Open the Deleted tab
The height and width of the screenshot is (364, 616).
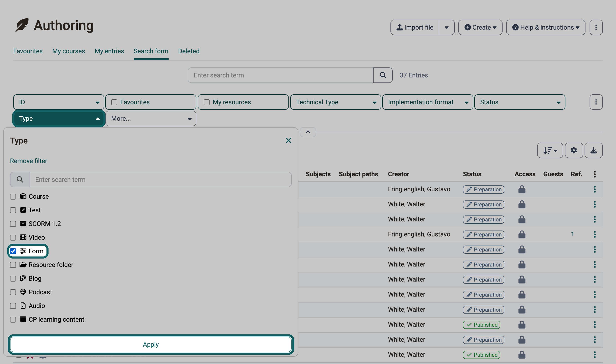click(189, 51)
